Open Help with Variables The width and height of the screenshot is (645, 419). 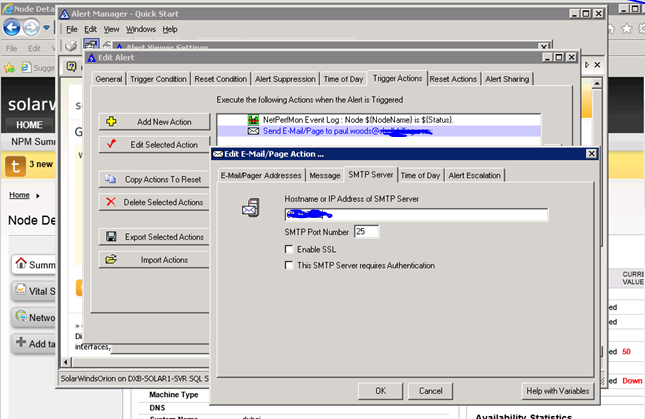[x=557, y=391]
